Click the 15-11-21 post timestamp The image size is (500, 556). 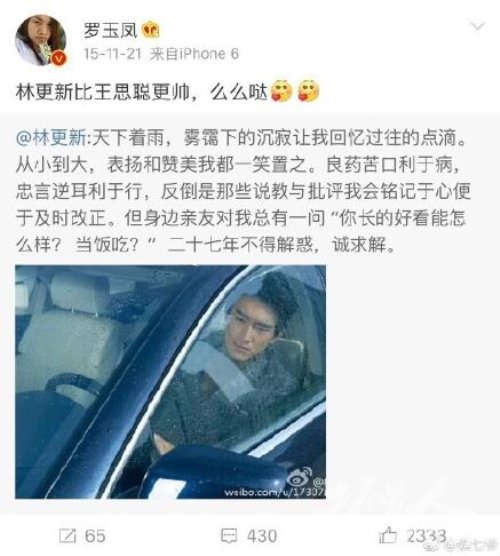click(x=113, y=54)
